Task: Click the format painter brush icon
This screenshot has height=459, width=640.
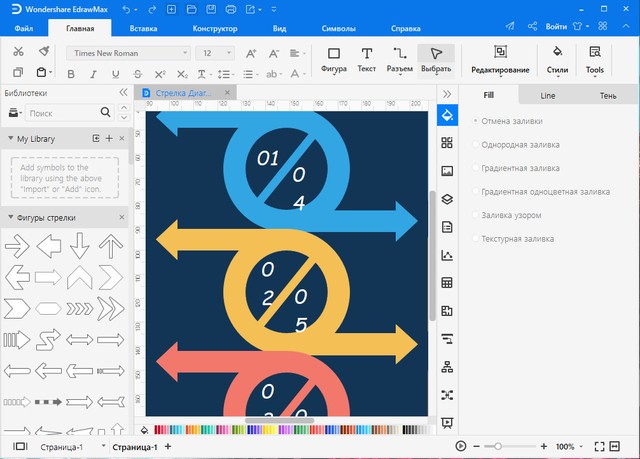Action: pos(43,51)
